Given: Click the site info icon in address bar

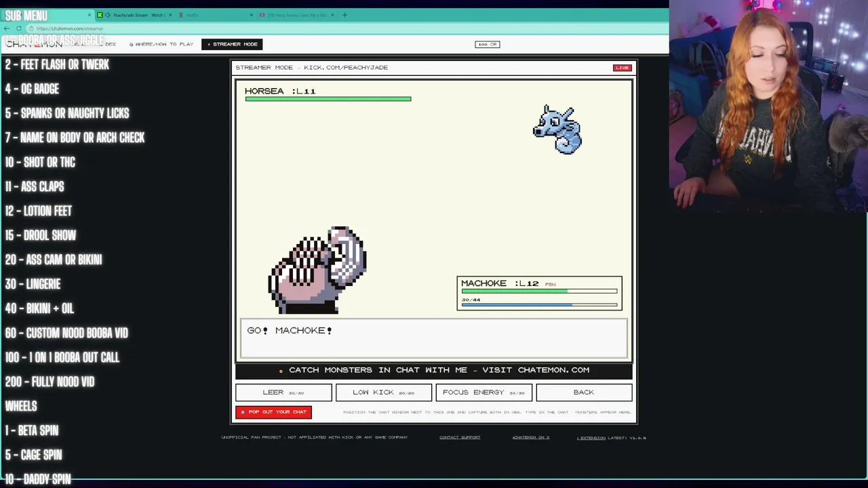Looking at the screenshot, I should (31, 28).
